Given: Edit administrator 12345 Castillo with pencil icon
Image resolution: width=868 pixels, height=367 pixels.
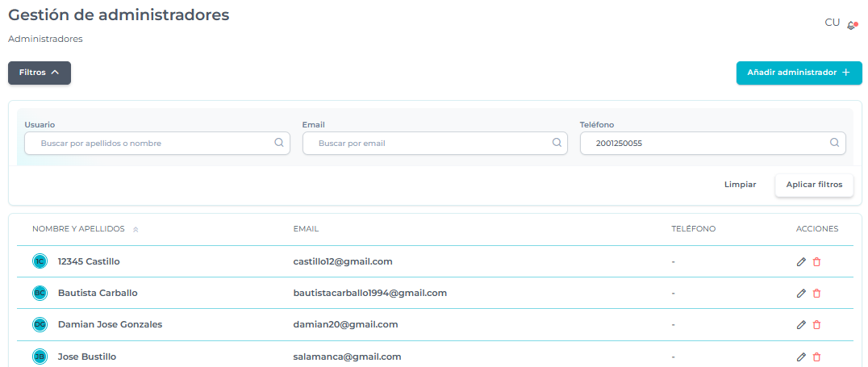Looking at the screenshot, I should (x=801, y=261).
